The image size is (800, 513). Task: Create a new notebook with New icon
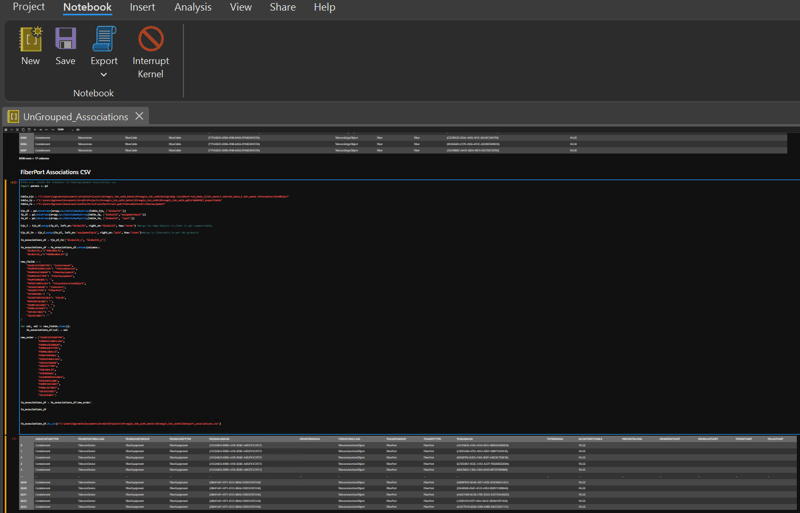(30, 40)
